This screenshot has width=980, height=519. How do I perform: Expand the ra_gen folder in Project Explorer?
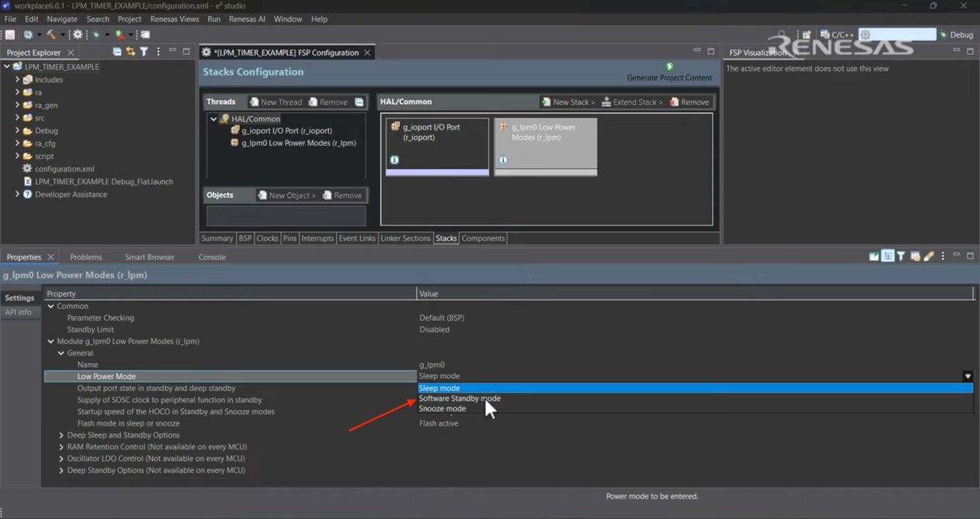tap(17, 105)
